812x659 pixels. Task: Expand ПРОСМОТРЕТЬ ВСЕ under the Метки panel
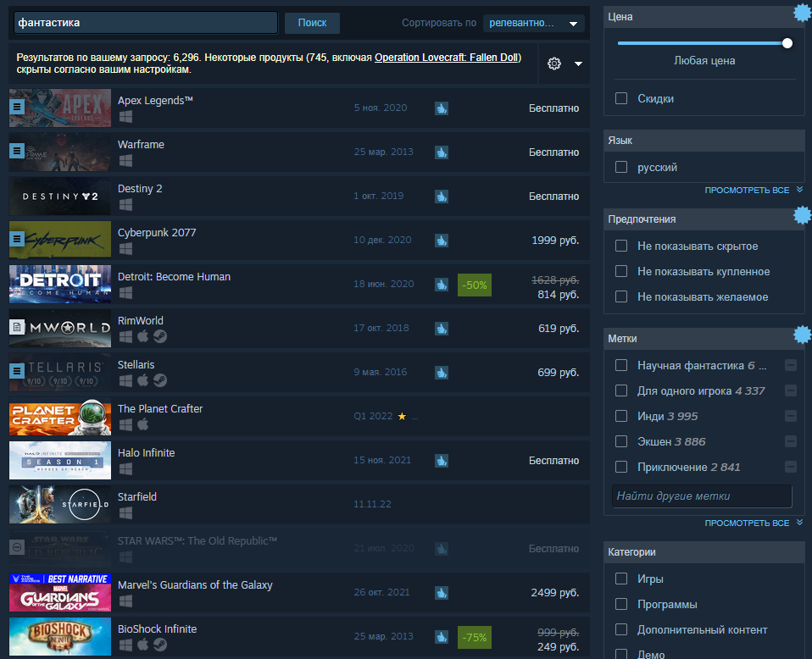[x=753, y=523]
